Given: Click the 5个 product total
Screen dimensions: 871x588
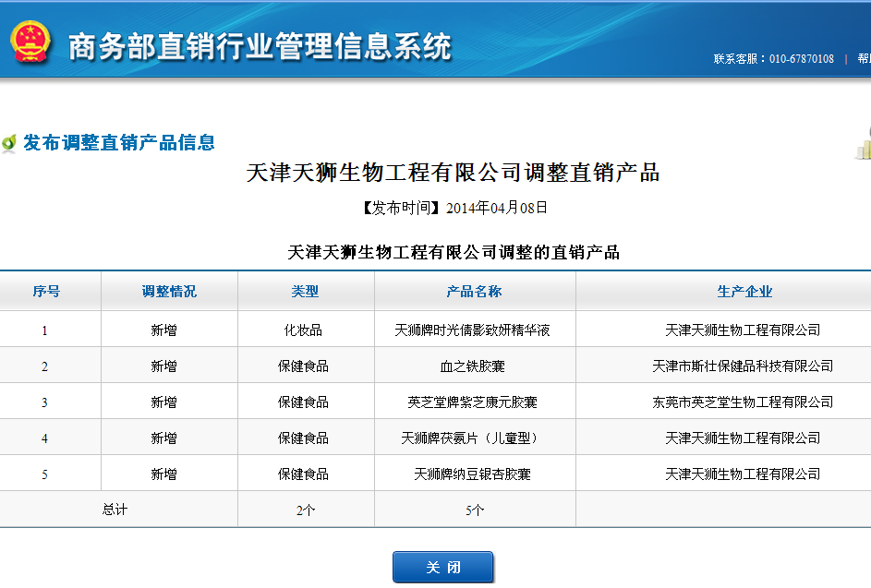Looking at the screenshot, I should [x=475, y=510].
